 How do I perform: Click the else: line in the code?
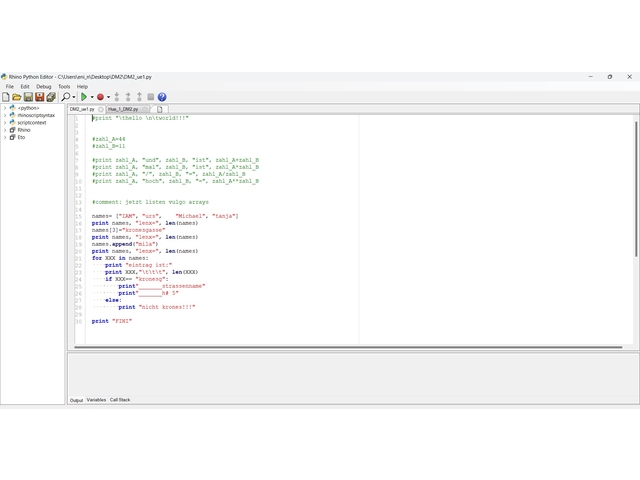pyautogui.click(x=113, y=300)
